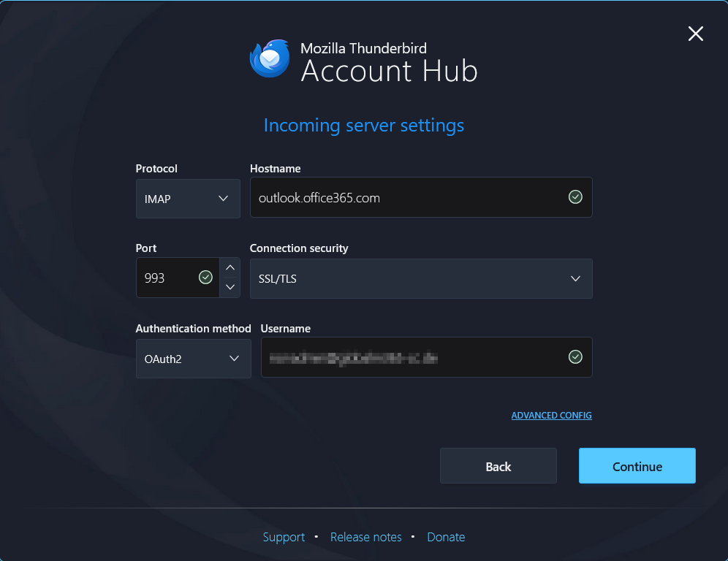Click the Hostname valid checkmark icon
The width and height of the screenshot is (728, 561).
pyautogui.click(x=575, y=197)
